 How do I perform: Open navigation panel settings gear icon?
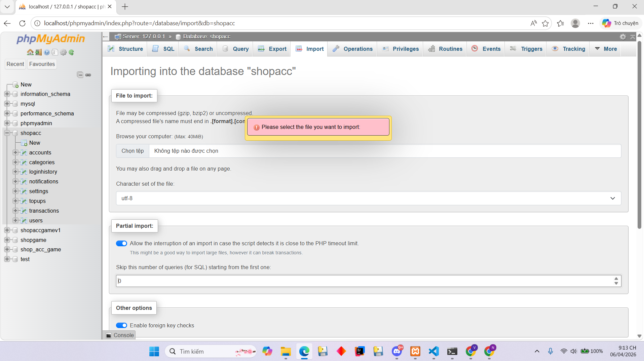point(63,52)
